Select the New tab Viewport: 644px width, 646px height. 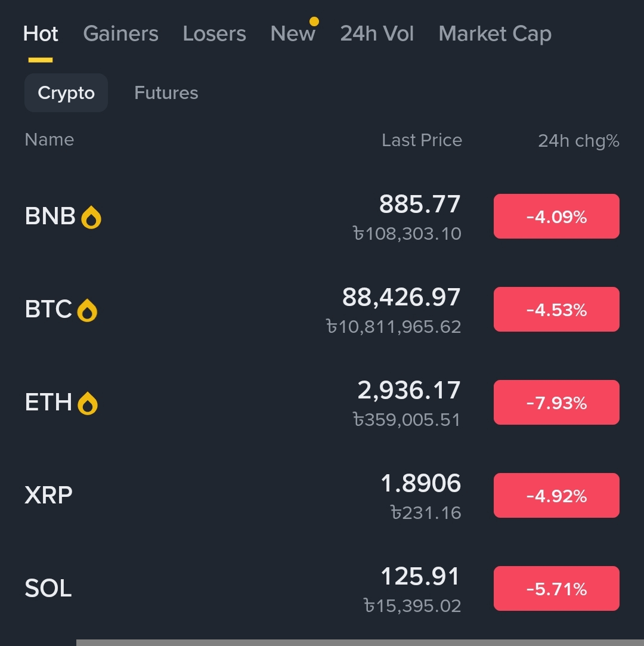coord(292,34)
